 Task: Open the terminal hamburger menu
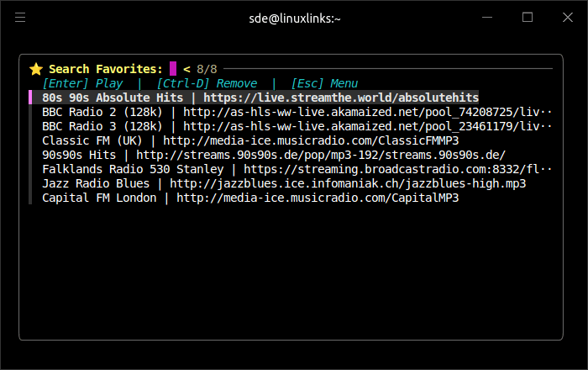tap(20, 17)
